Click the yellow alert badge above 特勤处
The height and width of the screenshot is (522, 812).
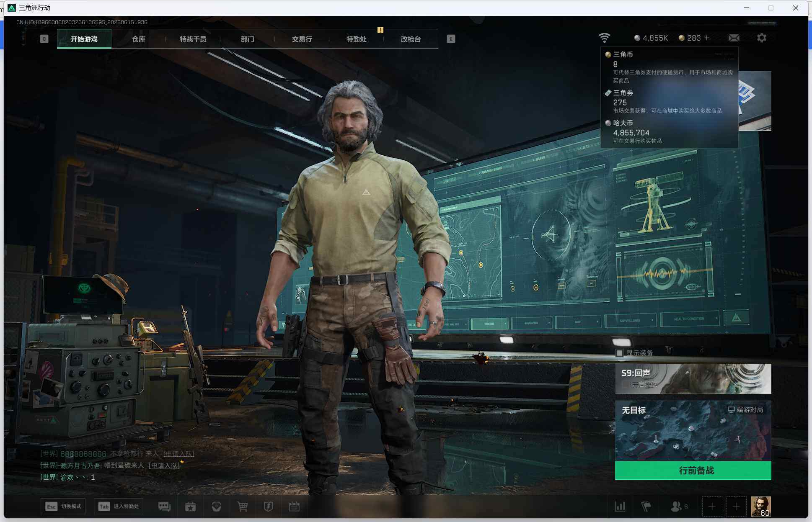click(380, 30)
